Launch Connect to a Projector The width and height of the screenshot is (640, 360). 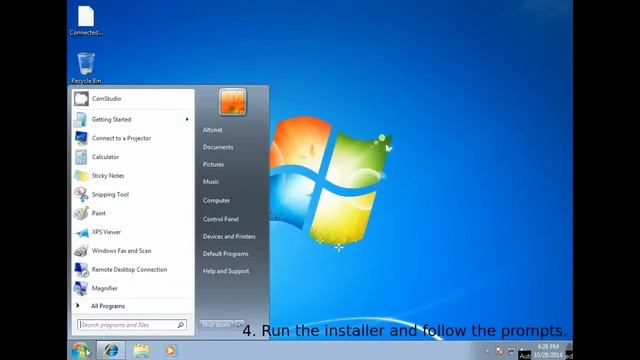click(132, 138)
